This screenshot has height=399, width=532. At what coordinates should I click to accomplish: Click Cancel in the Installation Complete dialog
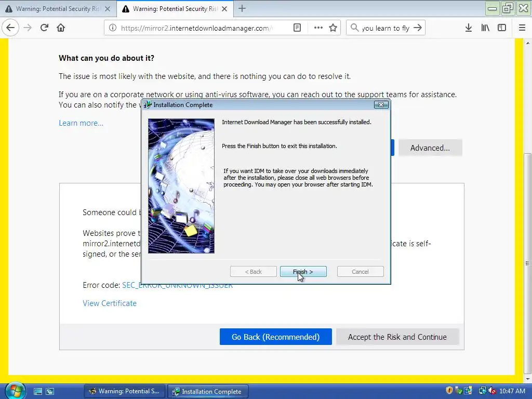(360, 271)
